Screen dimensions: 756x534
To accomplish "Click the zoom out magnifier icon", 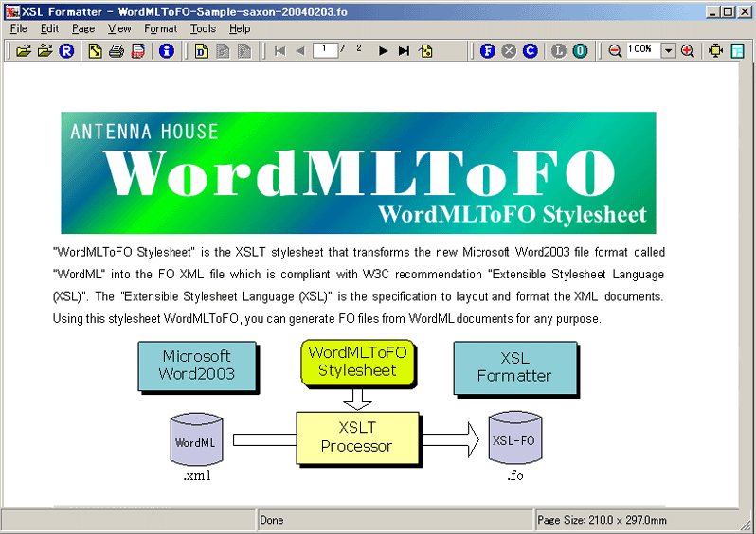I will click(x=615, y=50).
